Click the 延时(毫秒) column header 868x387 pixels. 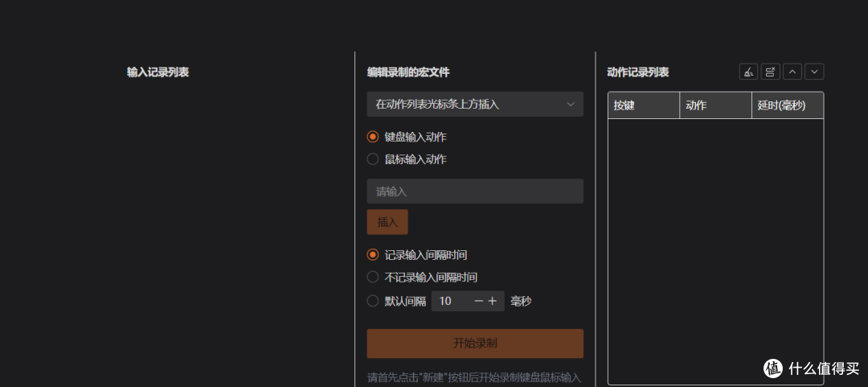(x=787, y=105)
